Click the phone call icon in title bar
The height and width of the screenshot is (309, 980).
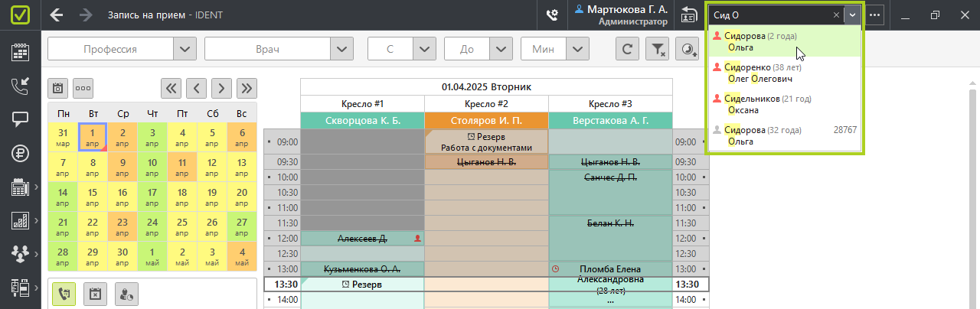pos(552,15)
